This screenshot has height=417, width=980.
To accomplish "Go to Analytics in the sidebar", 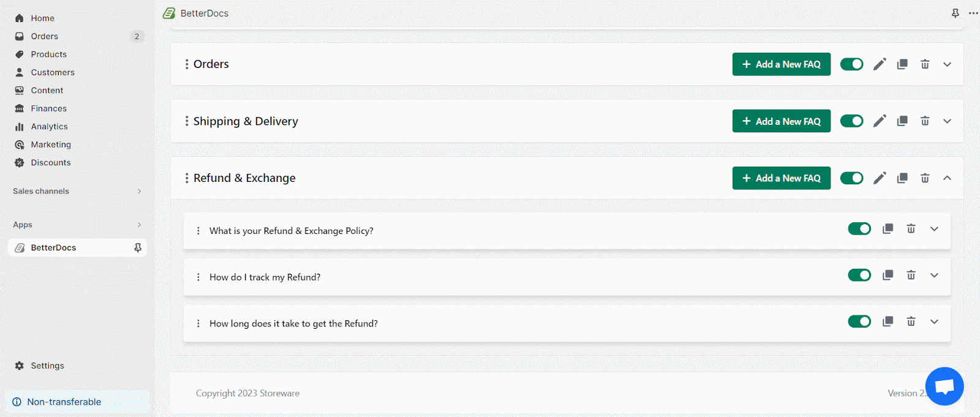I will [49, 127].
